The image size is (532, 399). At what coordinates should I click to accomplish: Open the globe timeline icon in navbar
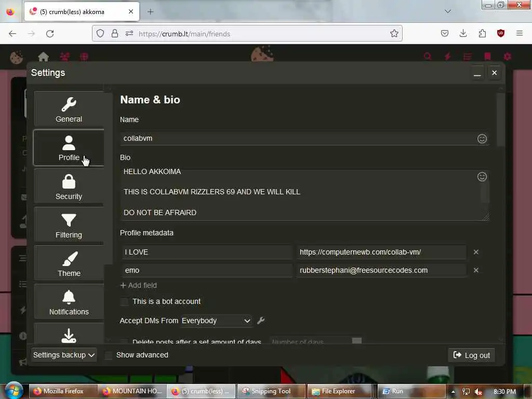(84, 57)
